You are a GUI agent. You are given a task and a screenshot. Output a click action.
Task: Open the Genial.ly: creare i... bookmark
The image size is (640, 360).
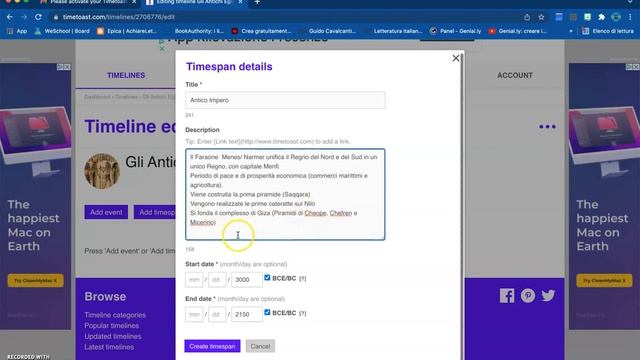coord(518,31)
